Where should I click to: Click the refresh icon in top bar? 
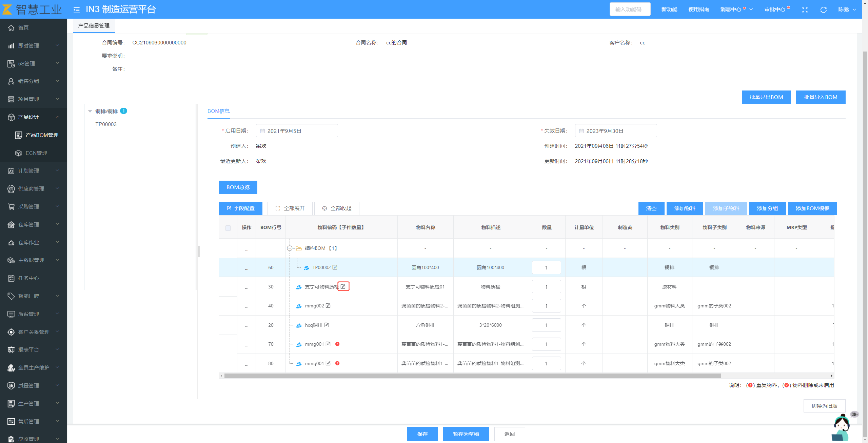click(823, 9)
